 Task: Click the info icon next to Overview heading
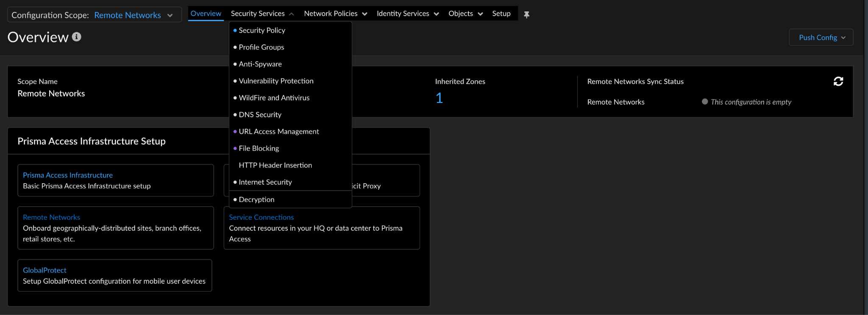(76, 37)
